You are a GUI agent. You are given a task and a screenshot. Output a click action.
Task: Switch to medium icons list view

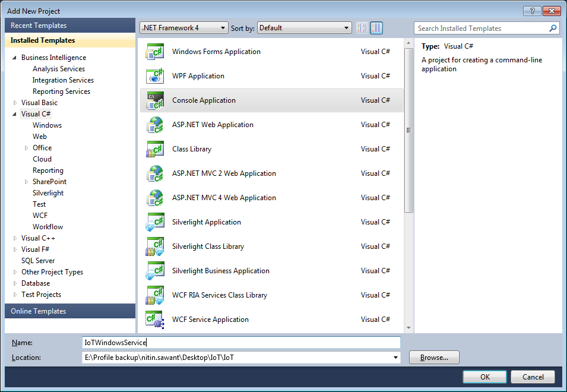click(x=376, y=28)
